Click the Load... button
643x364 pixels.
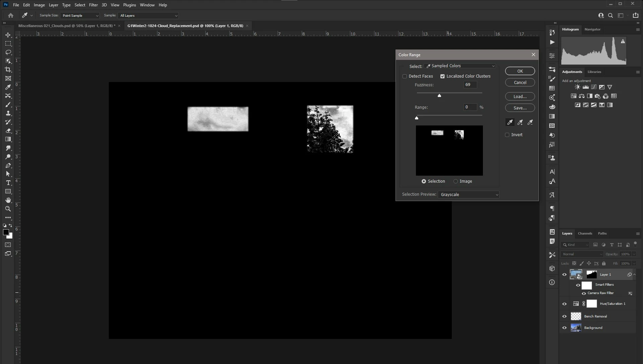520,96
